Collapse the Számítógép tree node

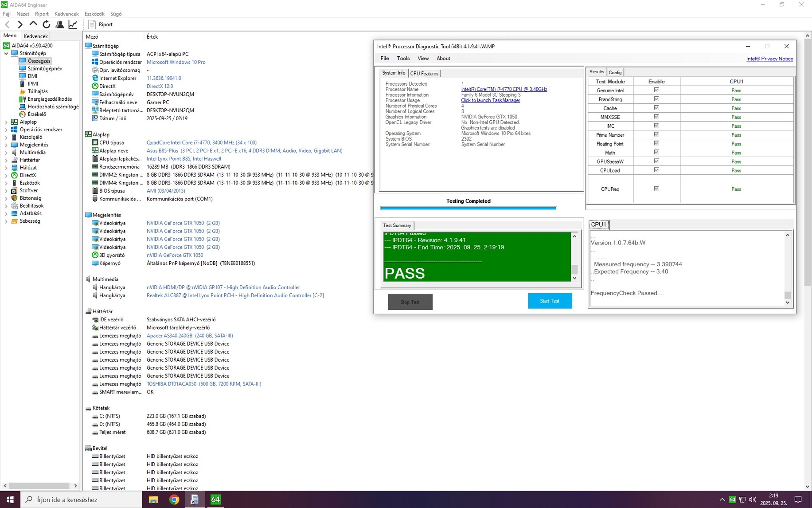click(x=6, y=53)
